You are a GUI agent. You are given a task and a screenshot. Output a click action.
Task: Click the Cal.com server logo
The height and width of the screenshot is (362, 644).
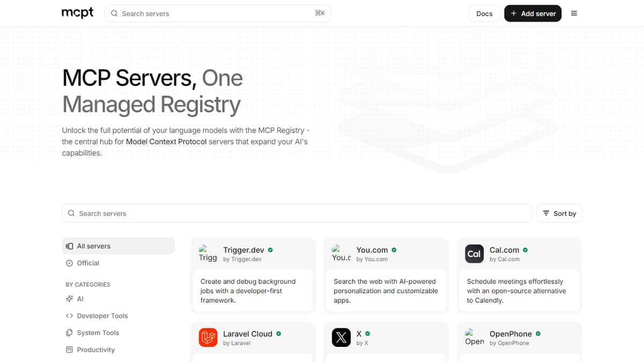[474, 254]
